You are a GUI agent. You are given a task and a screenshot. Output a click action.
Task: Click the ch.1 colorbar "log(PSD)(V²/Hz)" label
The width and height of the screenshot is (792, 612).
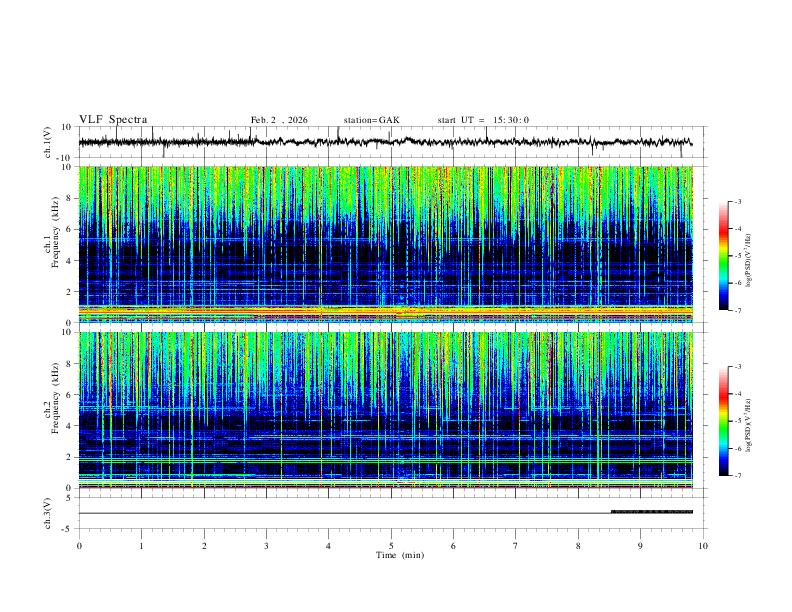point(748,261)
